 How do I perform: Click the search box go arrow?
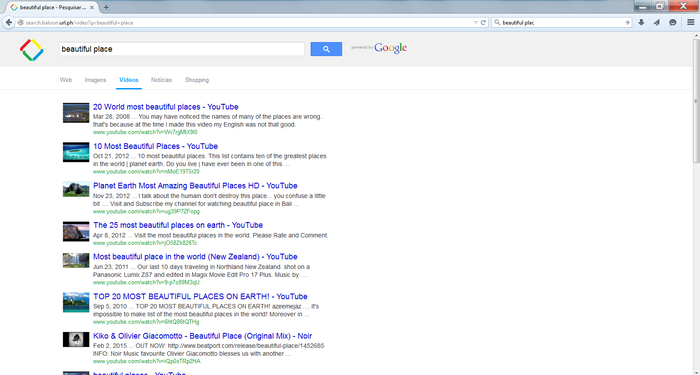pos(627,22)
